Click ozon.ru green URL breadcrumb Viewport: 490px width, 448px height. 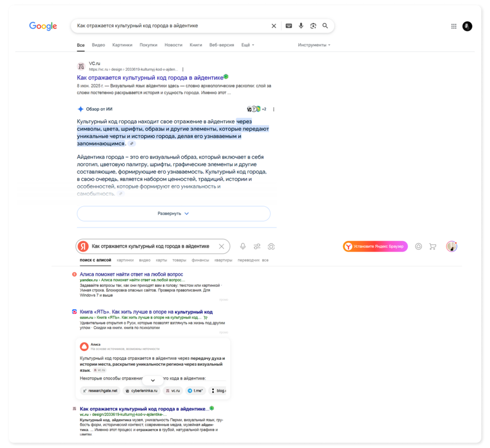(x=140, y=317)
